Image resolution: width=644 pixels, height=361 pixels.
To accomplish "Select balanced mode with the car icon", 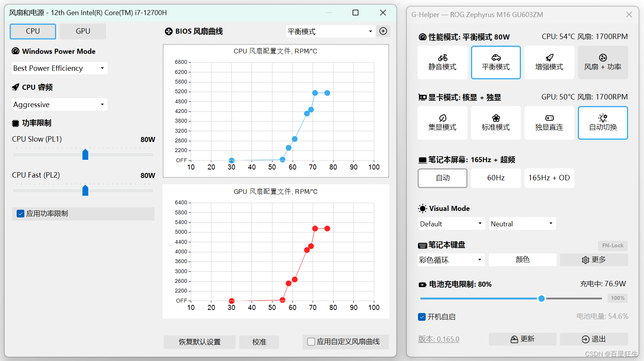I will (x=496, y=63).
